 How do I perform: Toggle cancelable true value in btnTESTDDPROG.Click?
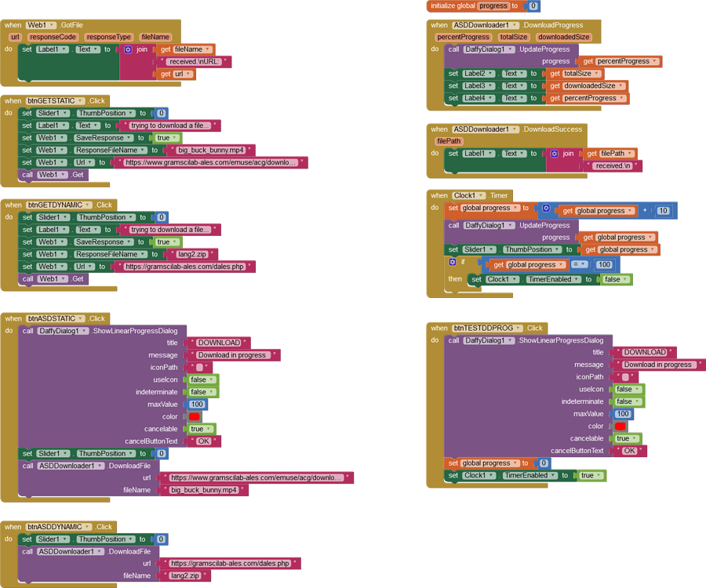pos(628,438)
